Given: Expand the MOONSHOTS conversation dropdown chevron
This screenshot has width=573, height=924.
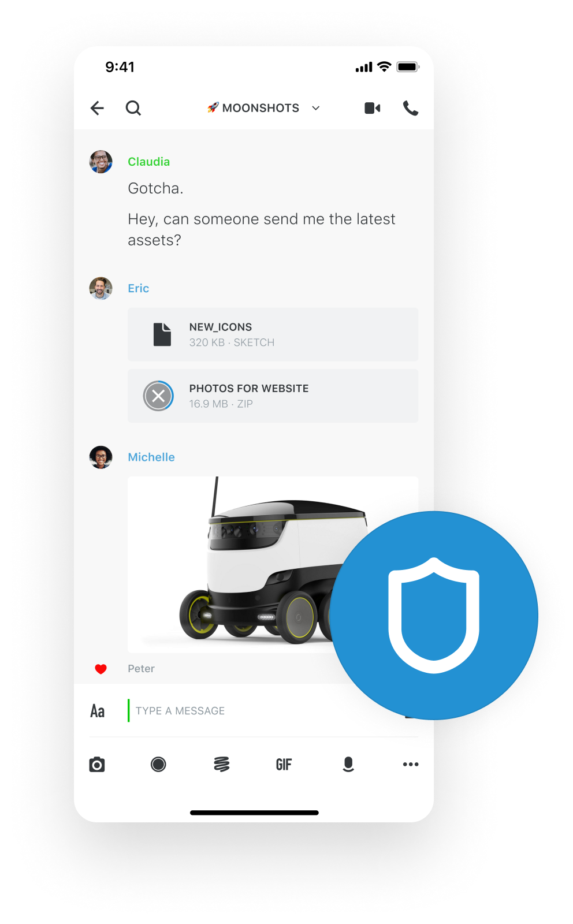Looking at the screenshot, I should (316, 108).
